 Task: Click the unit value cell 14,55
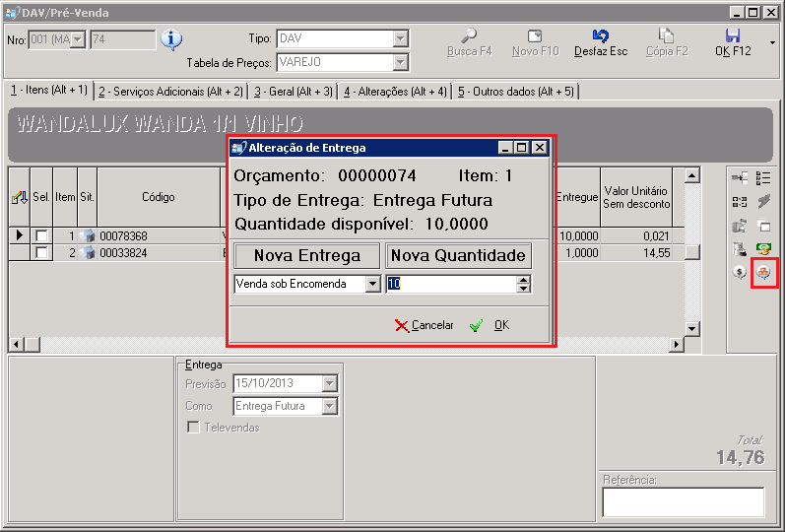[636, 252]
